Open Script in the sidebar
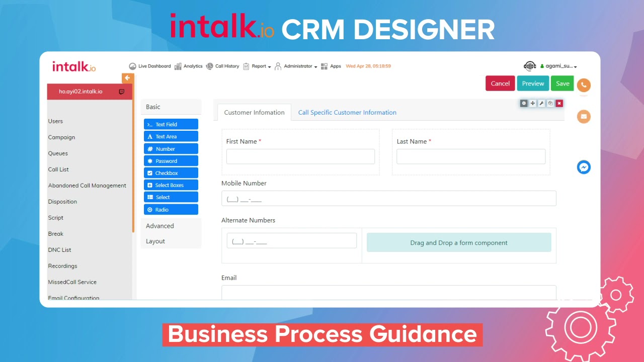The width and height of the screenshot is (644, 362). point(55,218)
